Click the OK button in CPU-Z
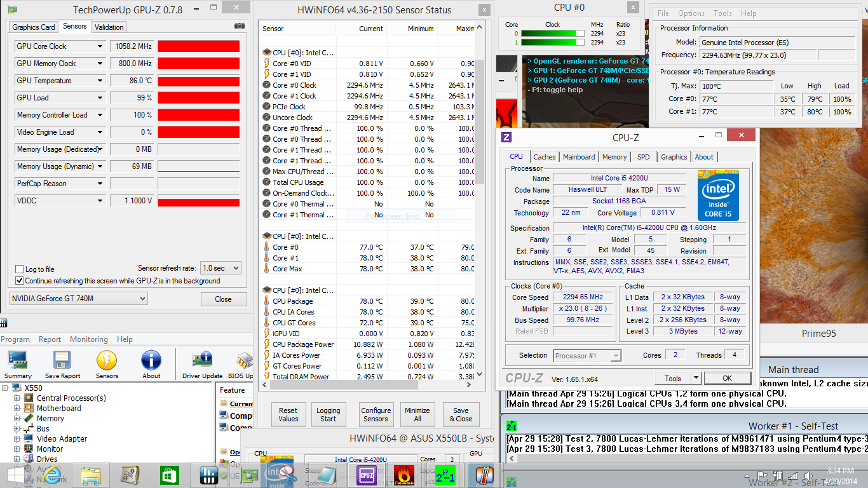This screenshot has height=488, width=868. (728, 378)
